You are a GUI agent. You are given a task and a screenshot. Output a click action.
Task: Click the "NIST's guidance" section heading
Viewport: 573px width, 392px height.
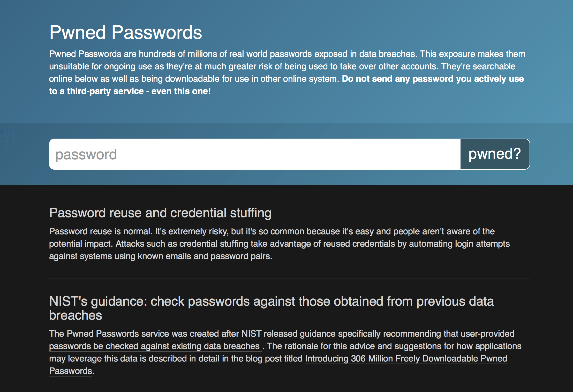(272, 301)
